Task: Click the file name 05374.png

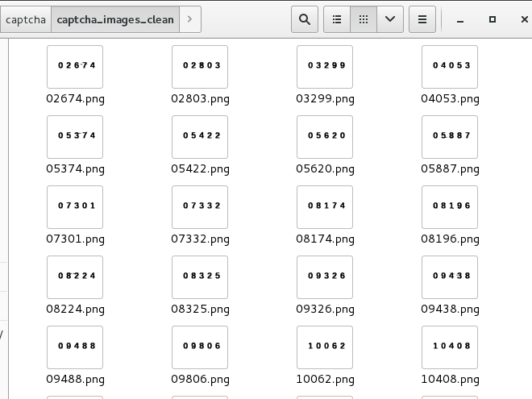Action: point(75,169)
